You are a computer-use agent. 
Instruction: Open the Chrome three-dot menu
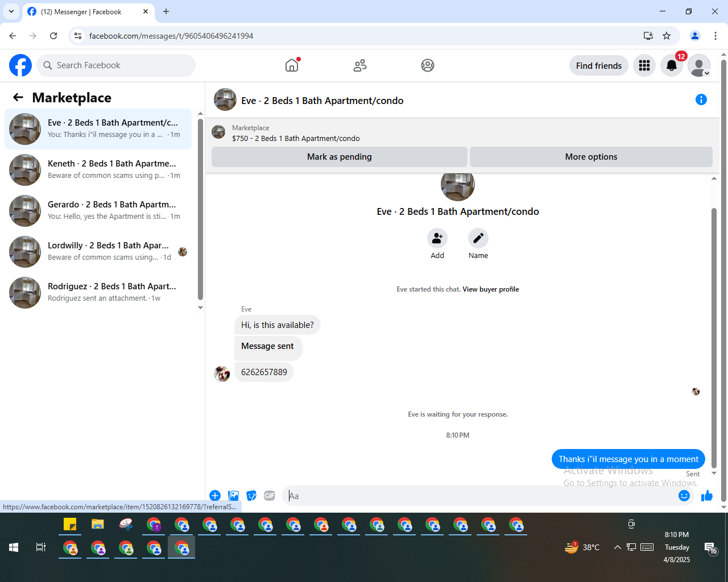[x=715, y=36]
